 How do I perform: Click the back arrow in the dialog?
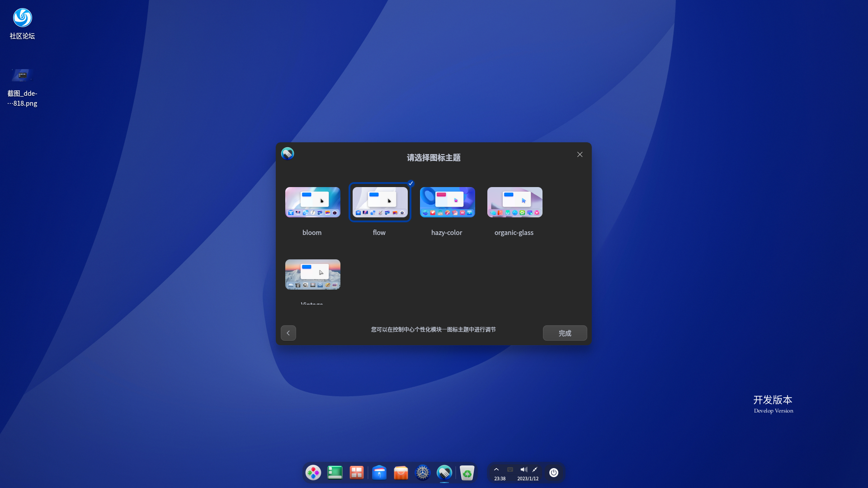pos(288,333)
